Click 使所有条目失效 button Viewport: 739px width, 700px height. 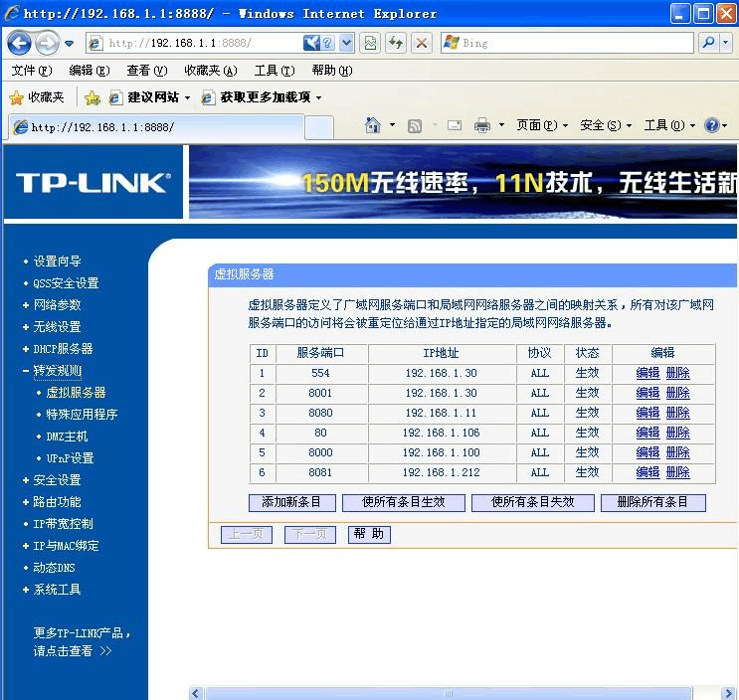(x=532, y=503)
